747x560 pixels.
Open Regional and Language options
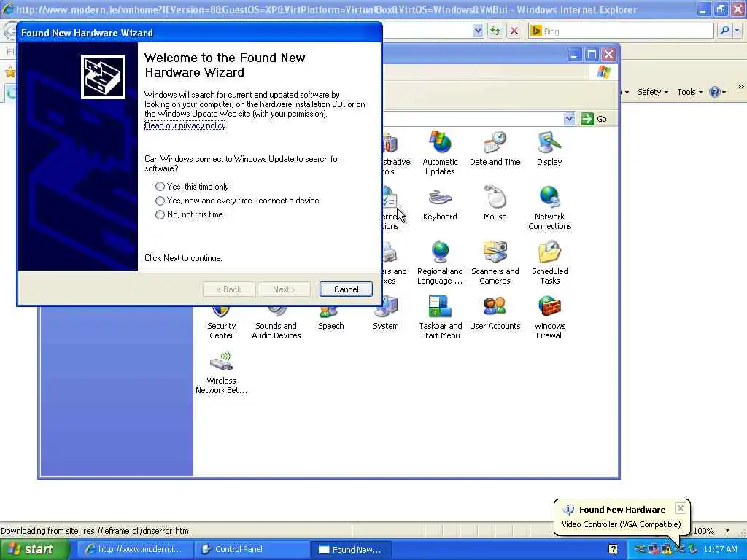tap(440, 262)
